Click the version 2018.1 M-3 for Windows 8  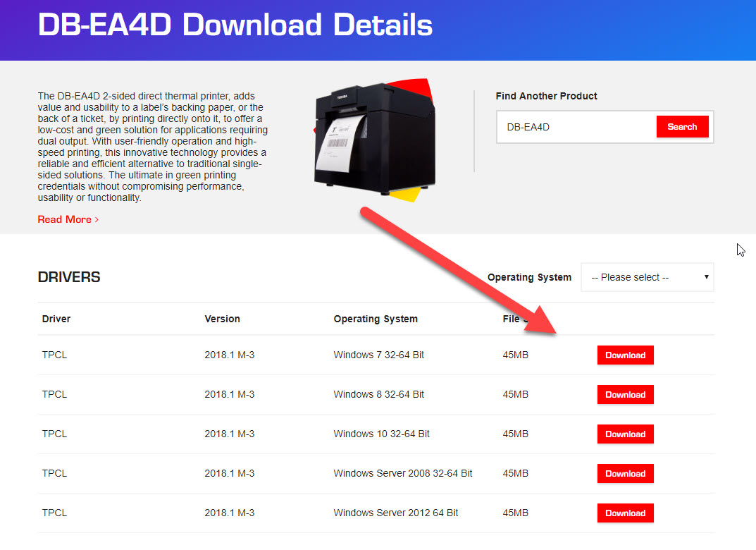pyautogui.click(x=230, y=395)
